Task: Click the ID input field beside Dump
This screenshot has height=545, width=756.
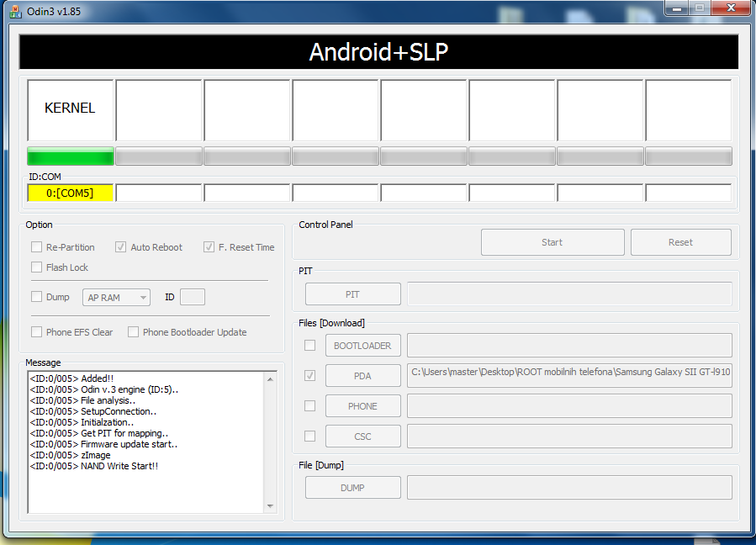Action: [x=193, y=297]
